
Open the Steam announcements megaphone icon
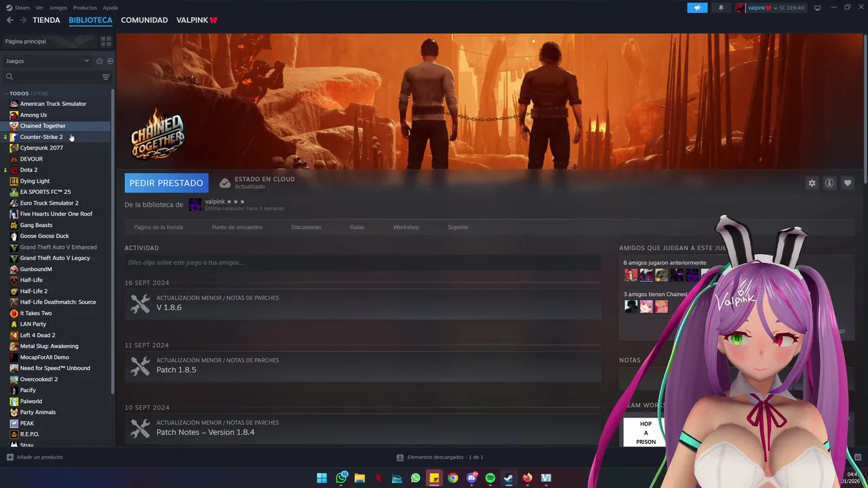(x=697, y=7)
